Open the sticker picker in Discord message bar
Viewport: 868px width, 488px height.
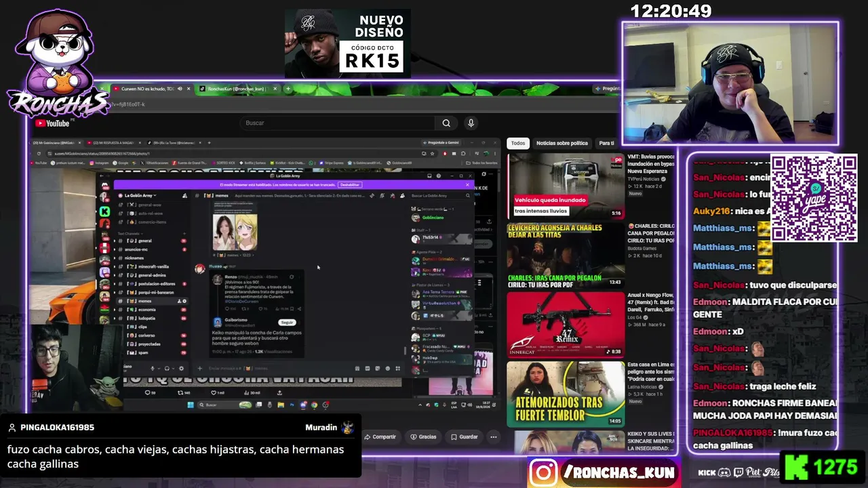pyautogui.click(x=377, y=369)
